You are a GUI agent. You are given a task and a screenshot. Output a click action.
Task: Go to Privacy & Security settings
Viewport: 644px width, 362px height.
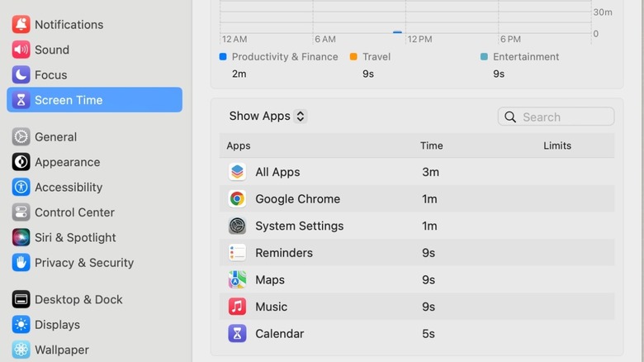83,263
